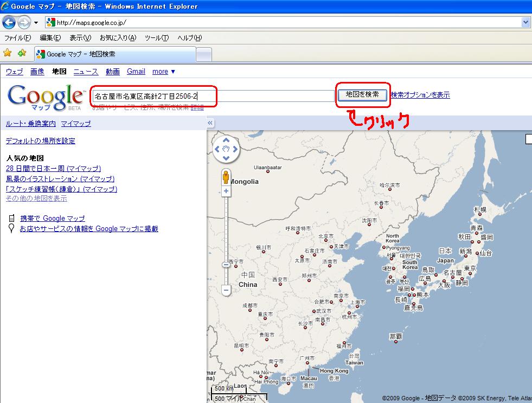Open ルート・乗換案内 link
Image resolution: width=532 pixels, height=403 pixels.
[x=30, y=124]
